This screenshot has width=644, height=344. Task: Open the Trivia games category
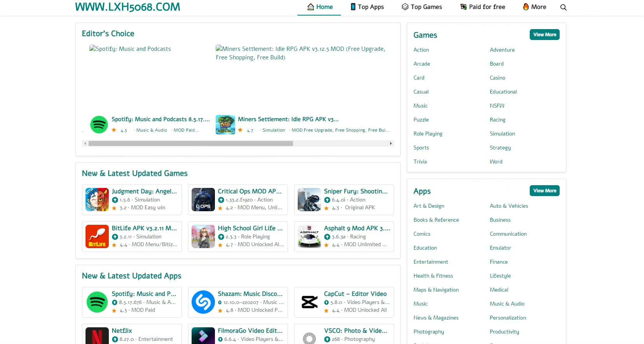pyautogui.click(x=420, y=162)
